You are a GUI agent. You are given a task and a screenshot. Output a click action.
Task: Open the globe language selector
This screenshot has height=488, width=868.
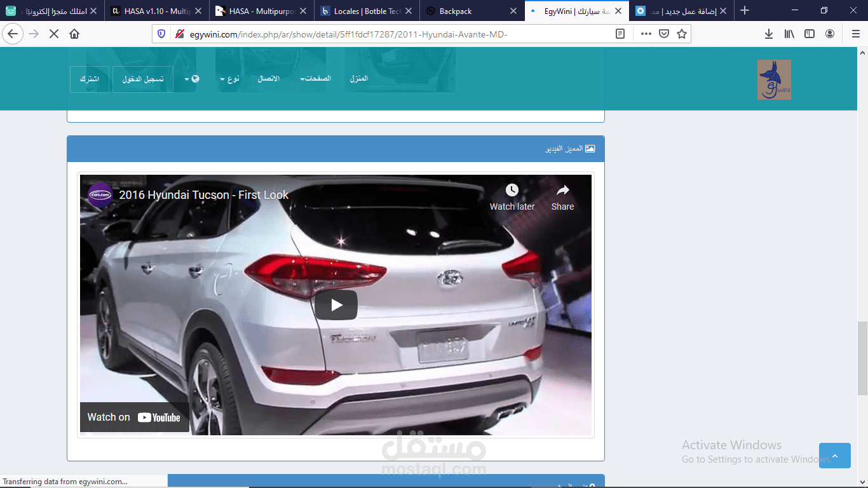pos(192,79)
